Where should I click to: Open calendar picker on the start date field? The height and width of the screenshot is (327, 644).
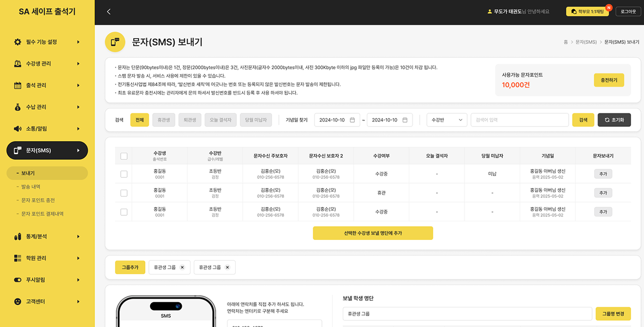click(352, 120)
